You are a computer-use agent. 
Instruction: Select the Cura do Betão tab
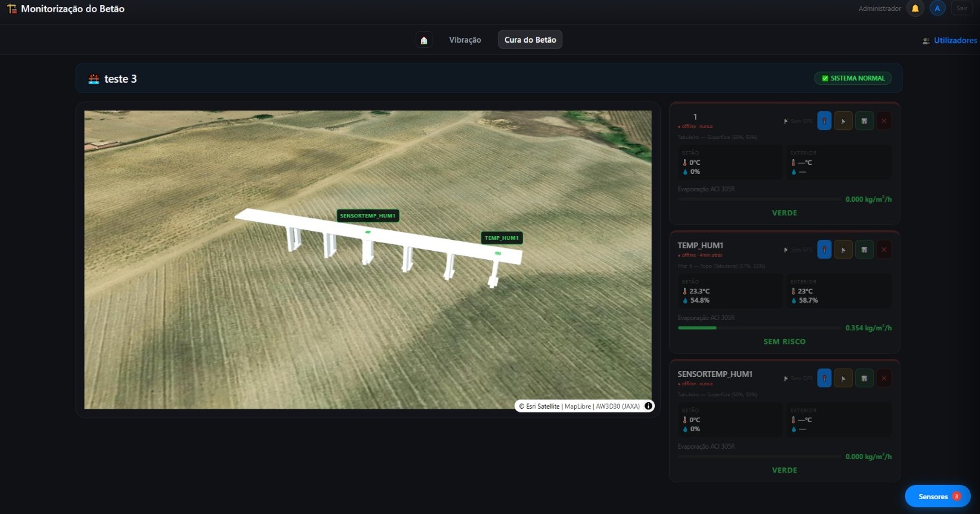coord(530,40)
